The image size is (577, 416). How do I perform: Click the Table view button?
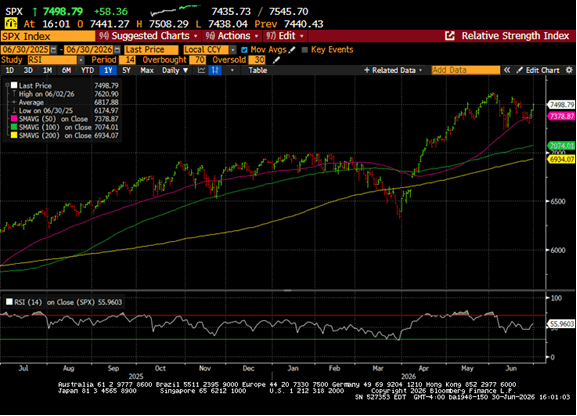tap(257, 70)
